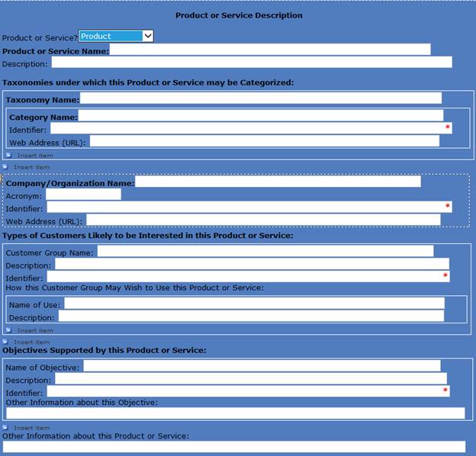
Task: Click Insert item icon inside the Customer Group box
Action: click(x=9, y=330)
